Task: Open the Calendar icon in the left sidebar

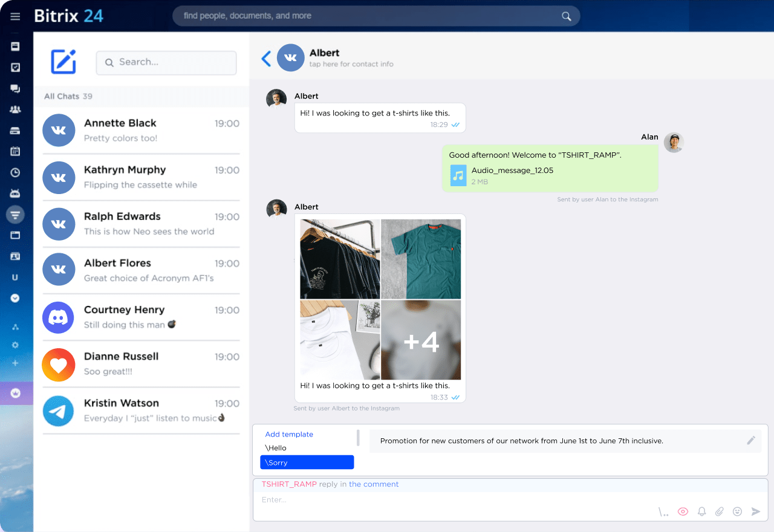Action: [15, 151]
